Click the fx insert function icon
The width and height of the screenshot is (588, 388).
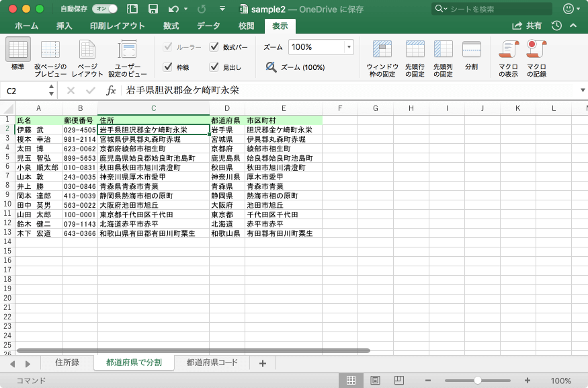(111, 90)
